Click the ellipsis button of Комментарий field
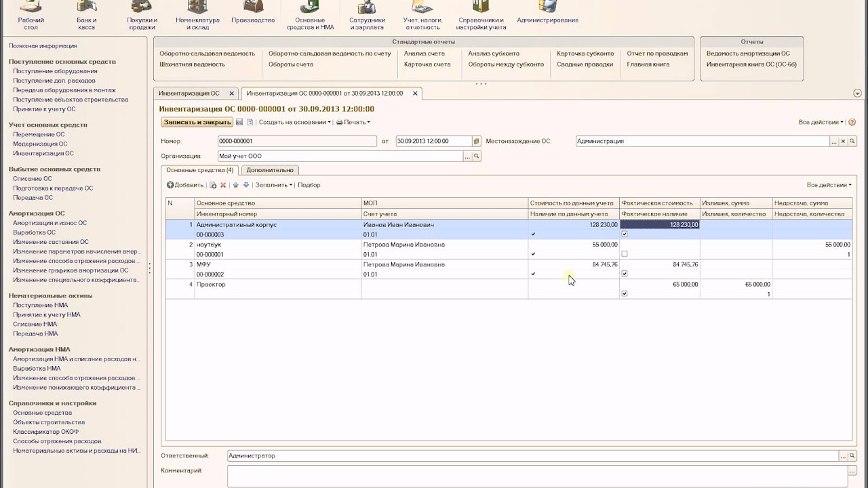Screen dimensions: 868x488 point(852,470)
